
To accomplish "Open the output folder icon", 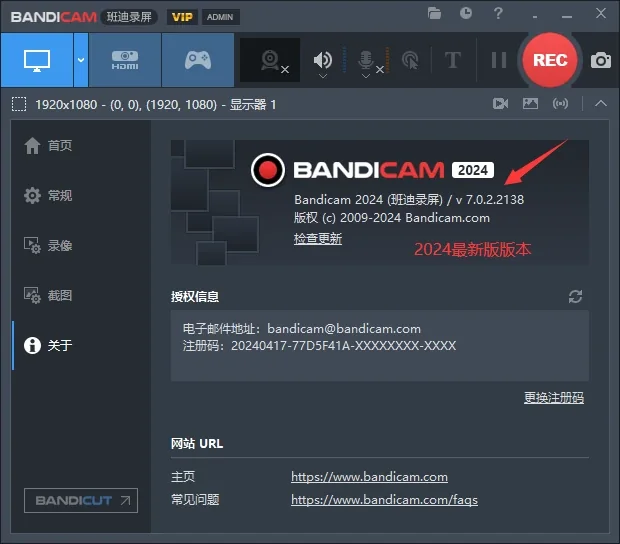I will [x=434, y=14].
